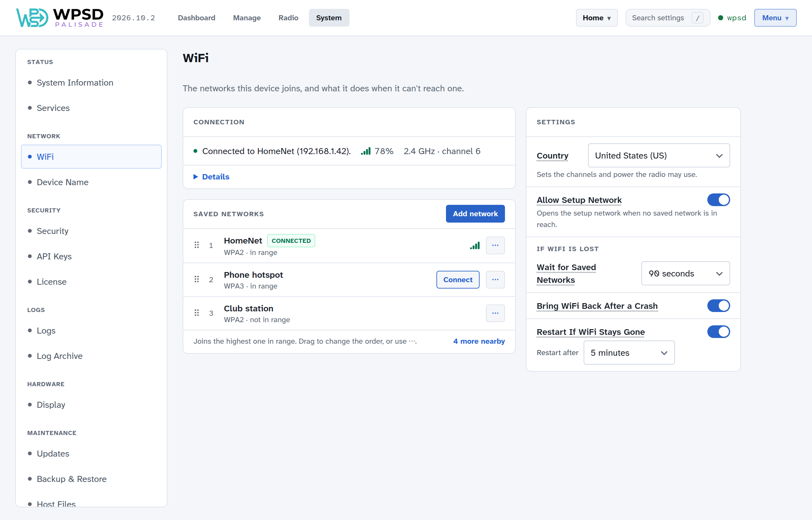Toggle Allow Setup Network switch

pos(718,200)
